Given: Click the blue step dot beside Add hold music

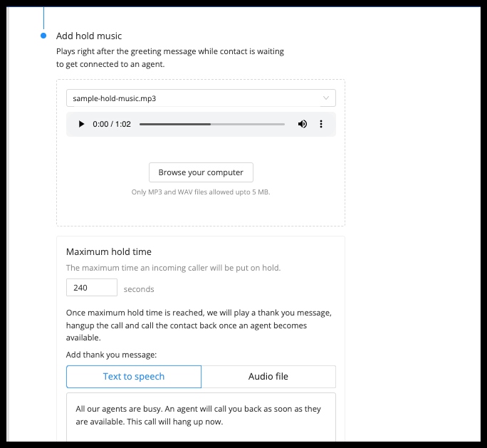Looking at the screenshot, I should click(x=43, y=36).
